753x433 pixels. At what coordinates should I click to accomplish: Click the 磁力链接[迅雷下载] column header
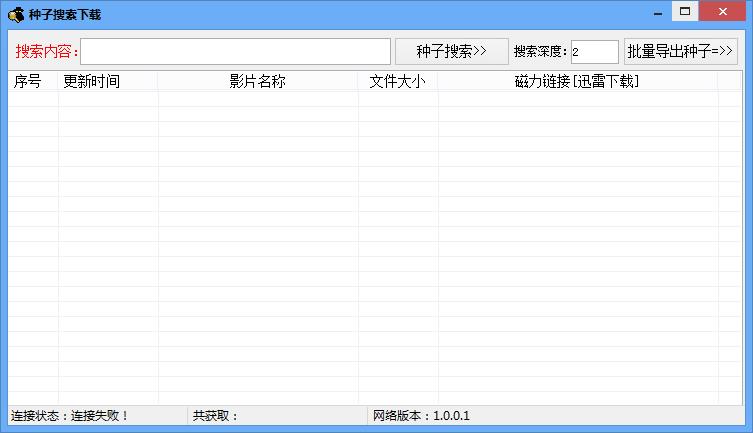pos(576,82)
